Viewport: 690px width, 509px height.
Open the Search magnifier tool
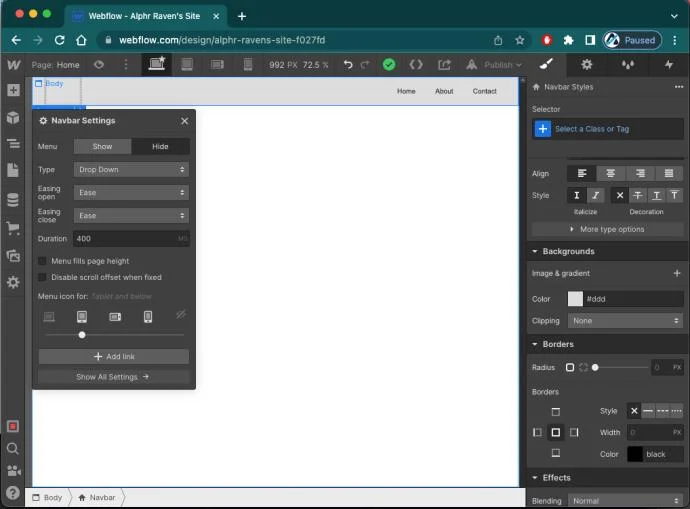click(x=13, y=448)
